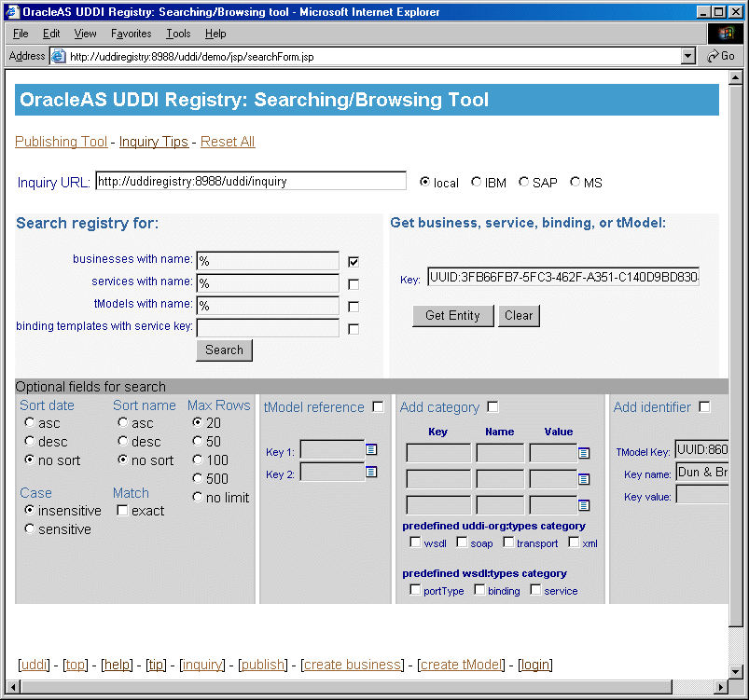Screen dimensions: 749x700
Task: Open the Help menu
Action: tap(215, 34)
